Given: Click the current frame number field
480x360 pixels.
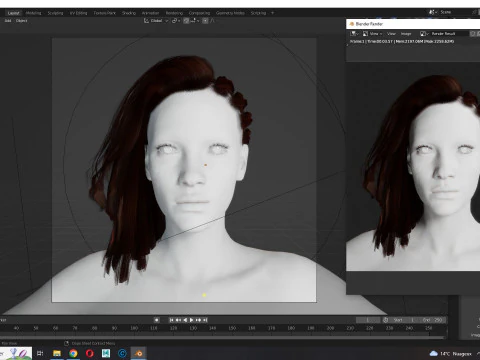Looking at the screenshot, I should (368, 320).
